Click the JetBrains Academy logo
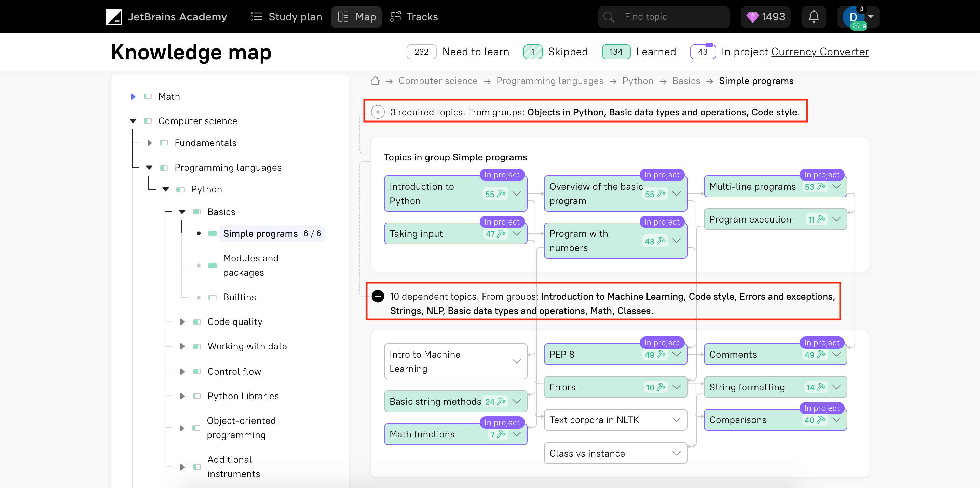 coord(114,17)
